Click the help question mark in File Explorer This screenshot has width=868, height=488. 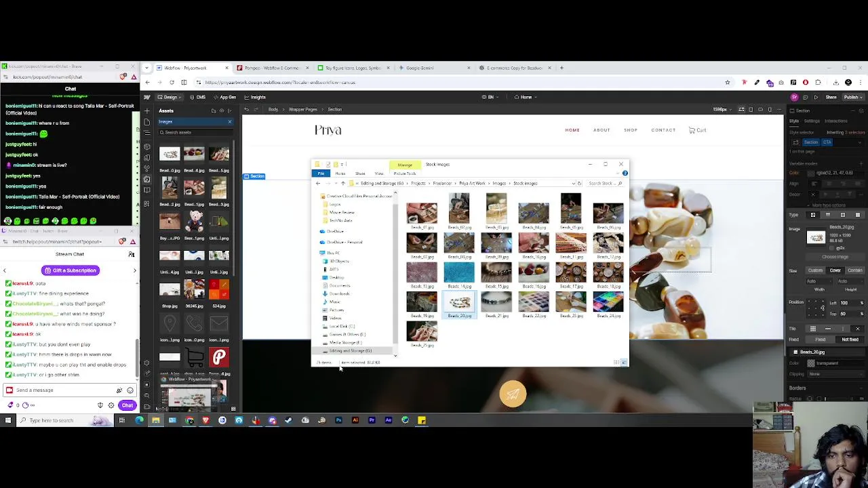[625, 174]
